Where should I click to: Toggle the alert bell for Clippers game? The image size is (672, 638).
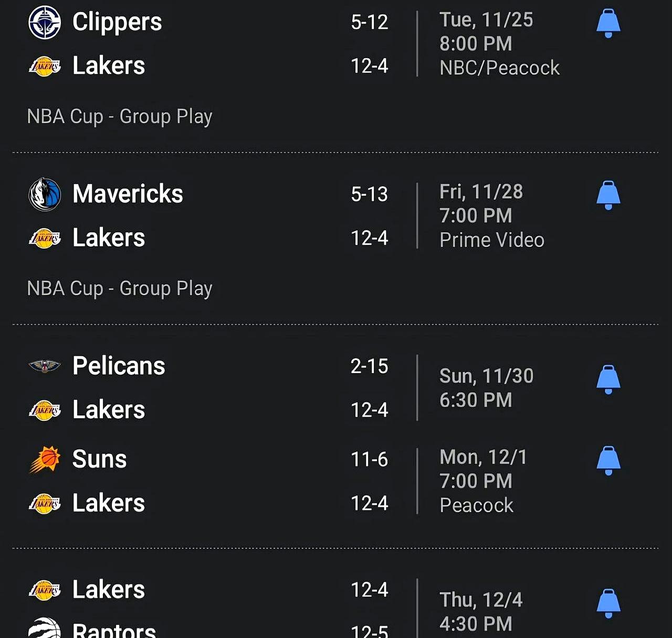(x=608, y=23)
